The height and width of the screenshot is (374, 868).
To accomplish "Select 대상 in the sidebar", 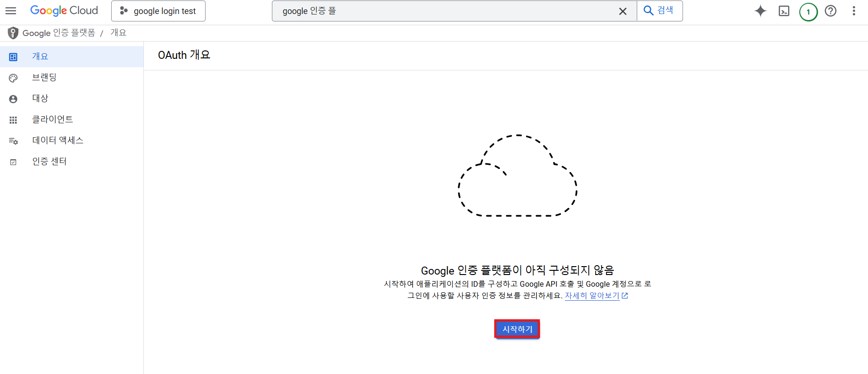I will pyautogui.click(x=71, y=99).
